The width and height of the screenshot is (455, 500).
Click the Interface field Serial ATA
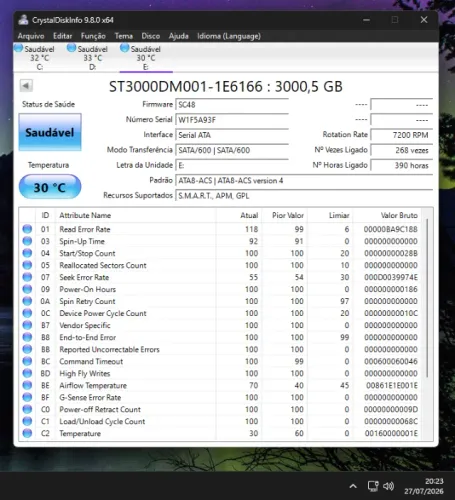[x=232, y=135]
